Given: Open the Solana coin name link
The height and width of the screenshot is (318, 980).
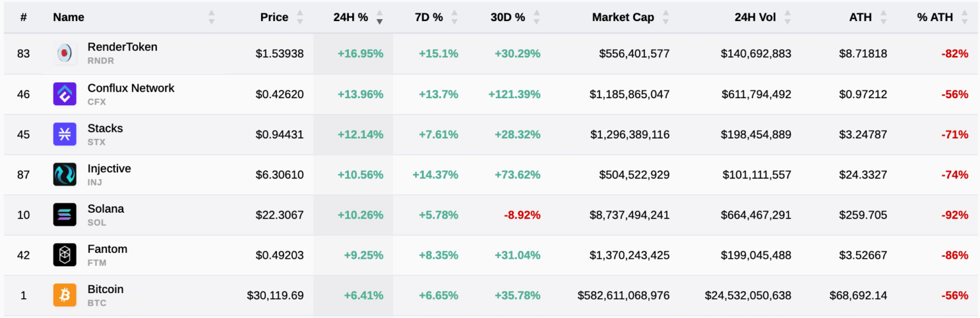Looking at the screenshot, I should pos(106,209).
